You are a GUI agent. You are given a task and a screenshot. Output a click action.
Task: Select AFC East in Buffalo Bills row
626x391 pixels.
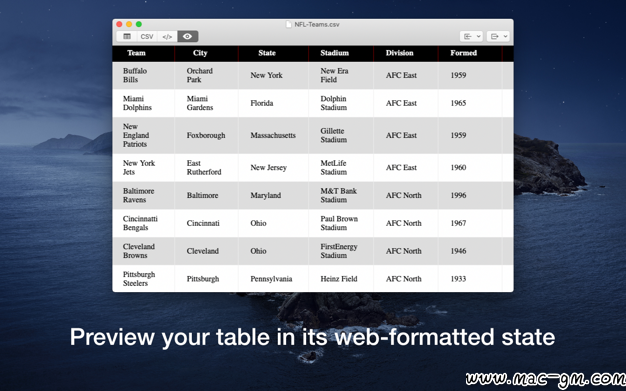pyautogui.click(x=406, y=75)
